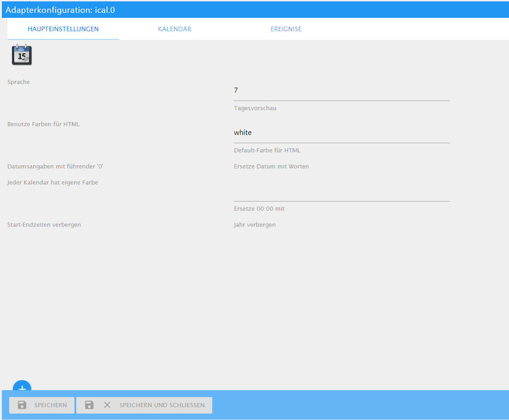Click Speichern und Schliessen button
The width and height of the screenshot is (509, 420).
click(x=144, y=405)
